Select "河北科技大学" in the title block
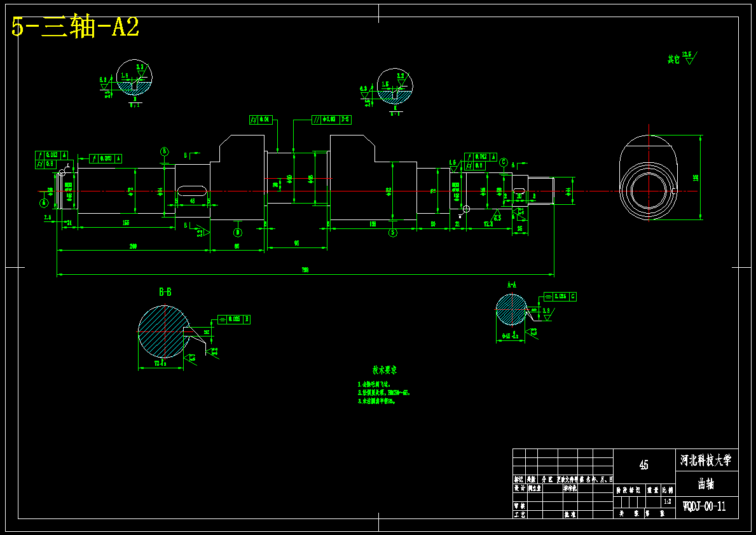The height and width of the screenshot is (535, 756). click(x=706, y=460)
